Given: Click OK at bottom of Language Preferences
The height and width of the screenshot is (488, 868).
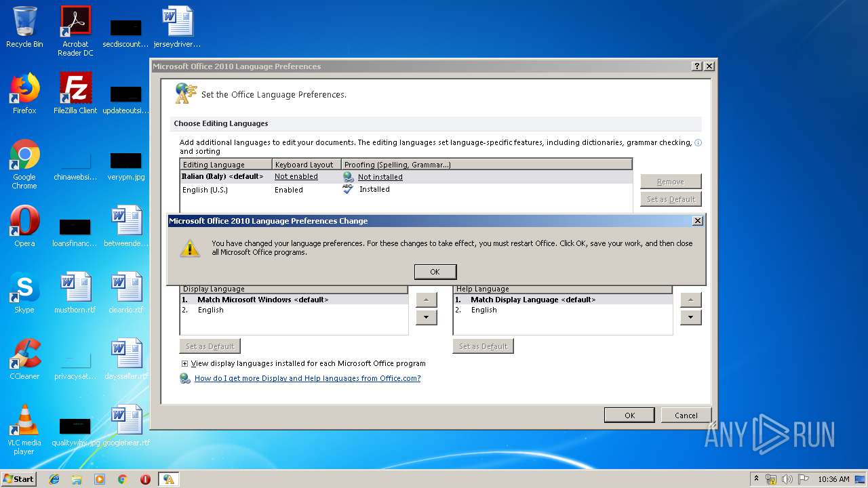Looking at the screenshot, I should point(629,415).
